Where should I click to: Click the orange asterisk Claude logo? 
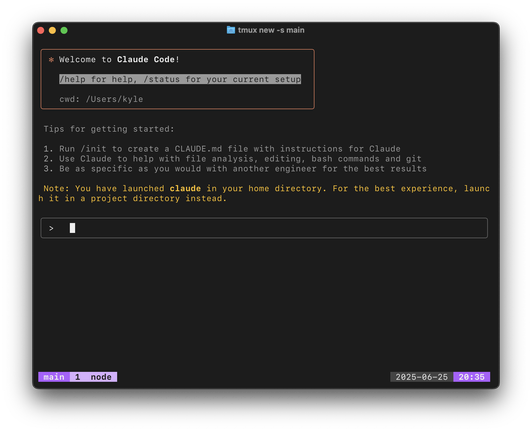pos(51,60)
